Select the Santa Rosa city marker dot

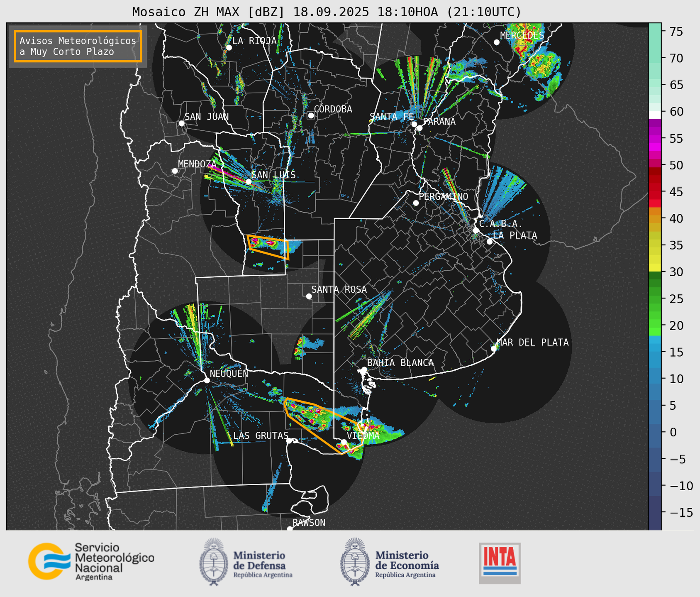coord(309,296)
